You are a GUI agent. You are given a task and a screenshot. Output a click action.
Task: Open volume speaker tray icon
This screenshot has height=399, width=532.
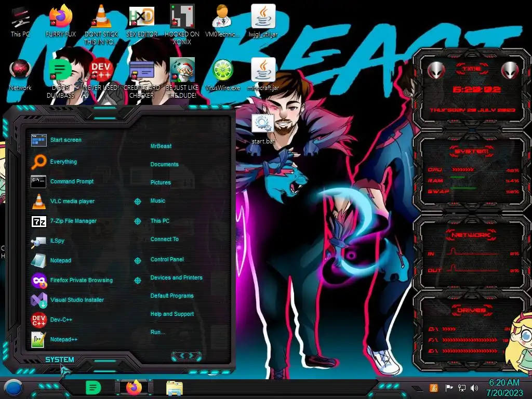click(x=474, y=388)
